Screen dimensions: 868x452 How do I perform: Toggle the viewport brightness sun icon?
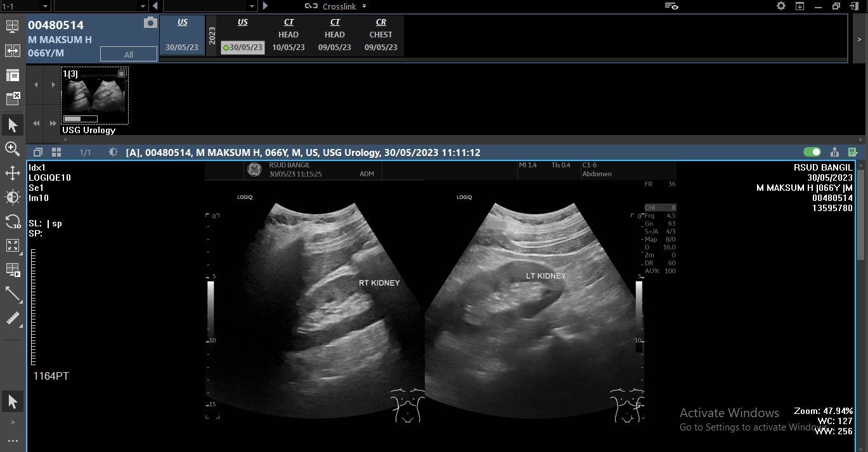pos(113,152)
